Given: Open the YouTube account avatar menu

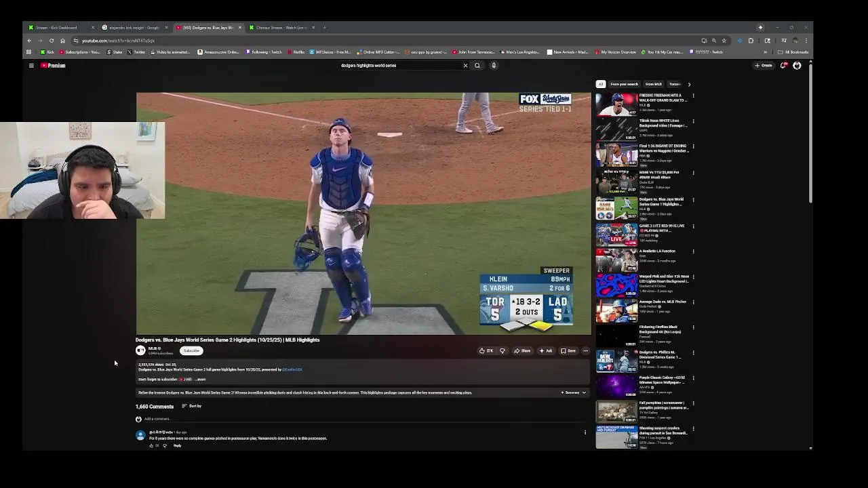Looking at the screenshot, I should [797, 66].
